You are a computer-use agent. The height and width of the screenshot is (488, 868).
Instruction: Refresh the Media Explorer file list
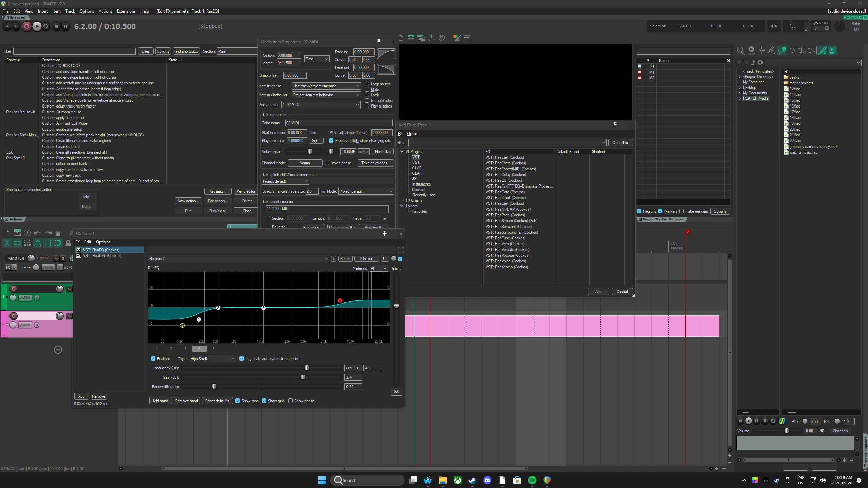760,62
